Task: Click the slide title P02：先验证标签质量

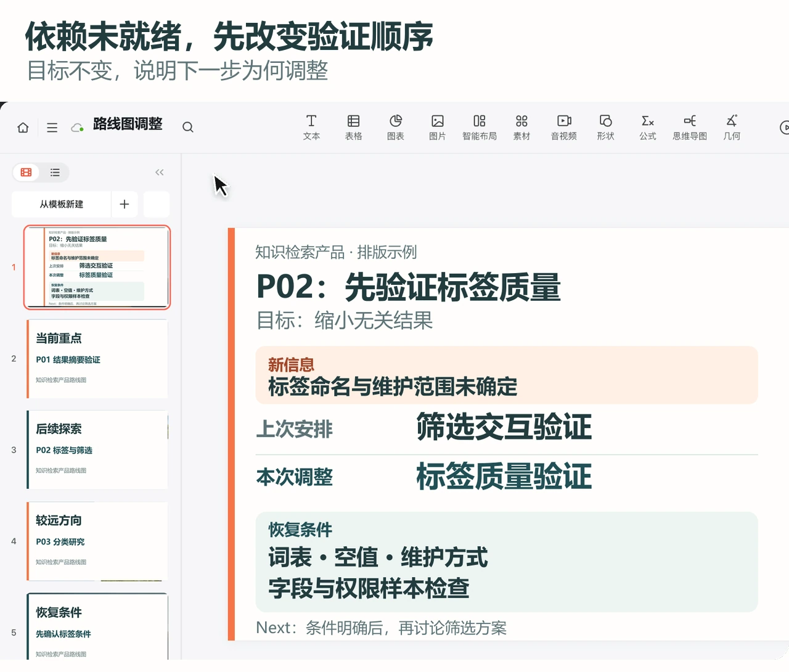Action: click(408, 287)
